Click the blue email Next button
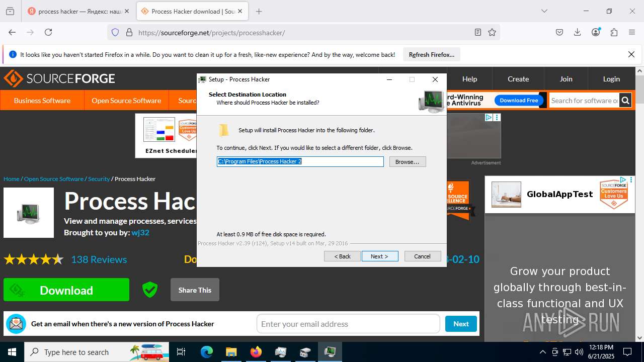 [461, 324]
